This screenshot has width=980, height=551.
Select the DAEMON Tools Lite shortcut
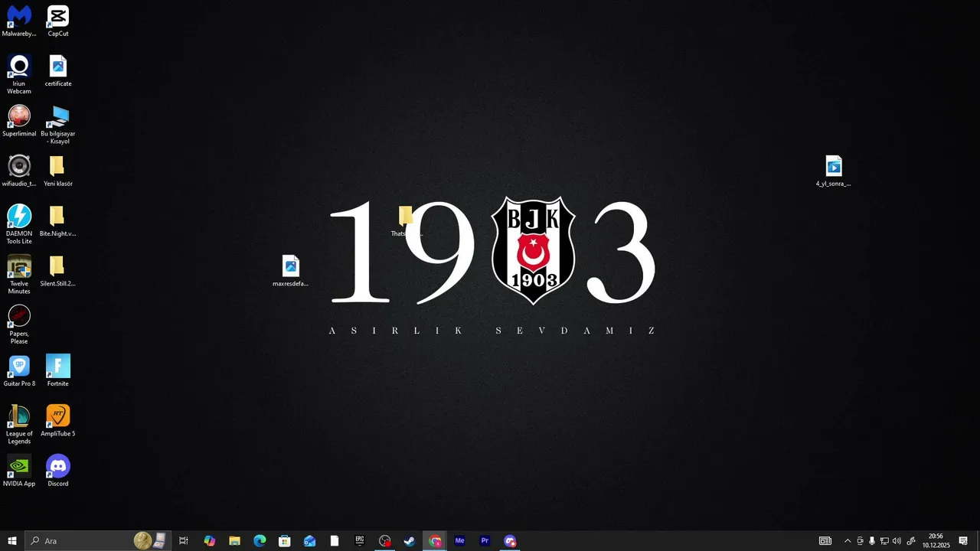coord(19,224)
